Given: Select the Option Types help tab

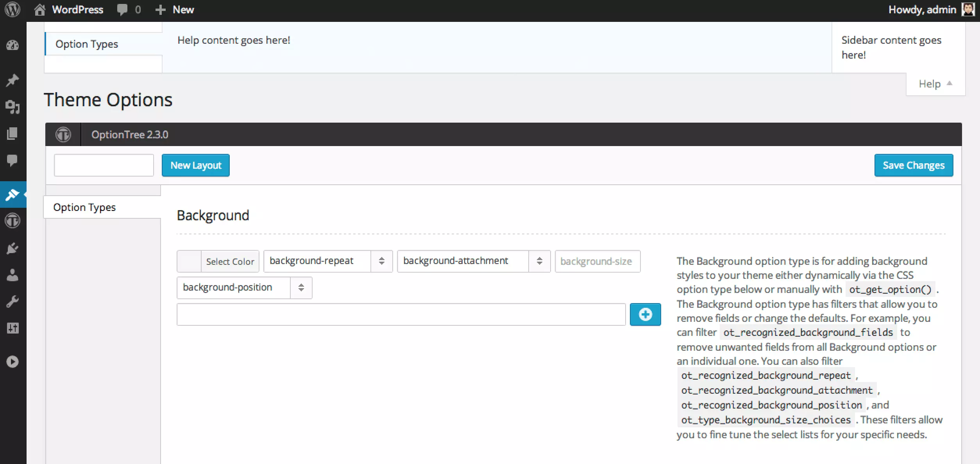Looking at the screenshot, I should tap(87, 44).
